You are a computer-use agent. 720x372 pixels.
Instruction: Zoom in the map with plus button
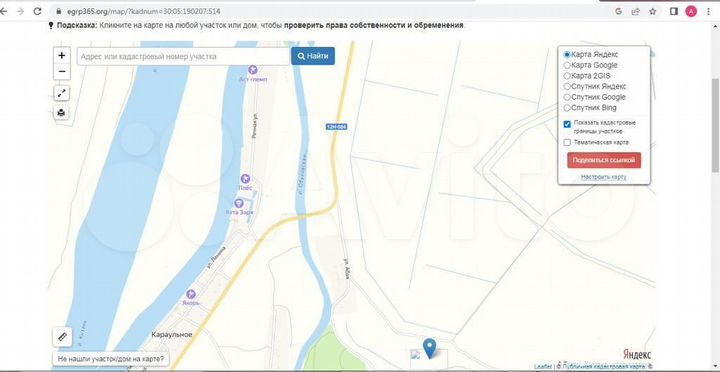62,56
